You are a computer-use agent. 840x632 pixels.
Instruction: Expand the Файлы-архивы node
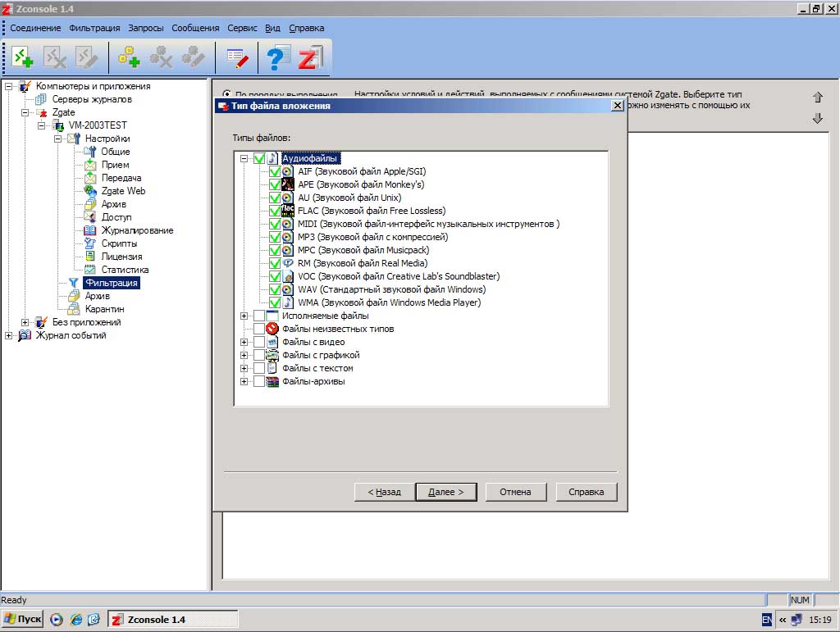tap(244, 381)
